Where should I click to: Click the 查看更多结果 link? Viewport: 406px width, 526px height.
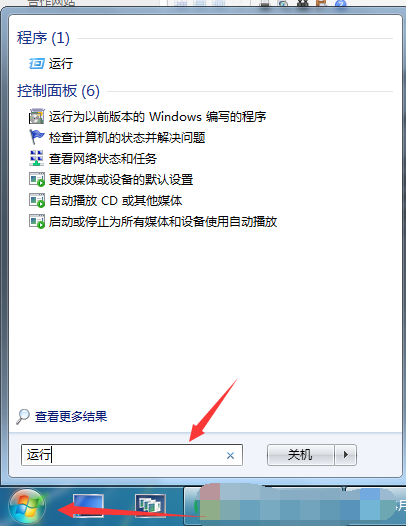(71, 417)
